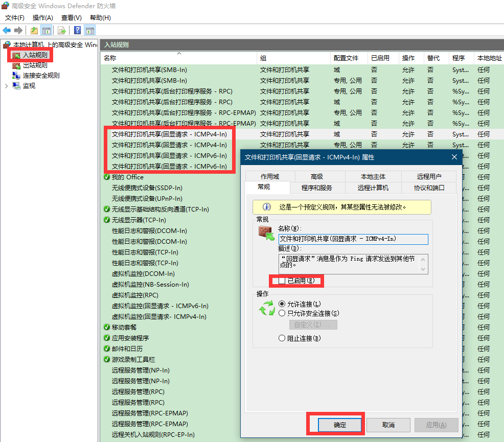Click the Back arrow toolbar icon

coord(7,31)
